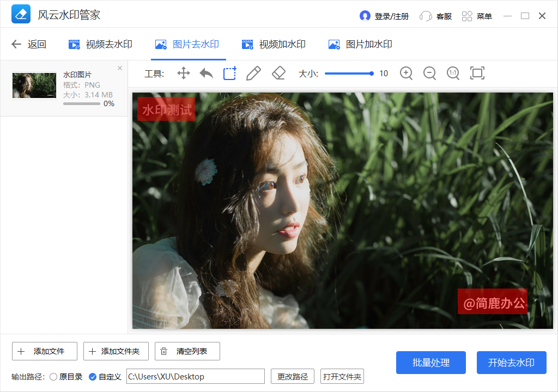Select 自定义 output path option
The image size is (558, 392).
(93, 377)
